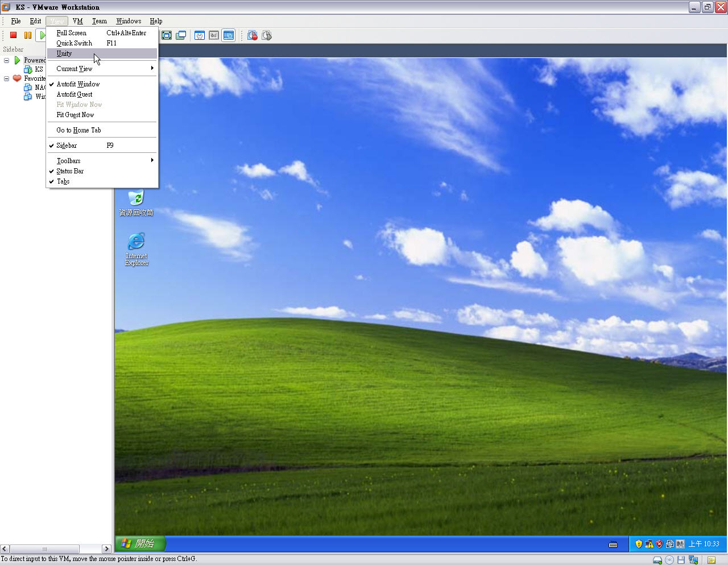Click the network warning tray icon

click(x=649, y=544)
